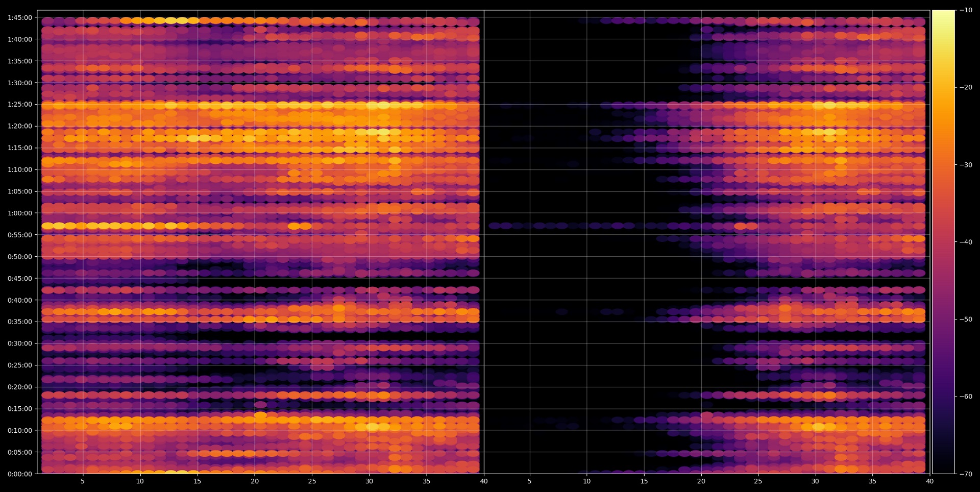Screen dimensions: 980x492
Task: Click the inferno colorbar gradient strip
Action: coord(943,242)
